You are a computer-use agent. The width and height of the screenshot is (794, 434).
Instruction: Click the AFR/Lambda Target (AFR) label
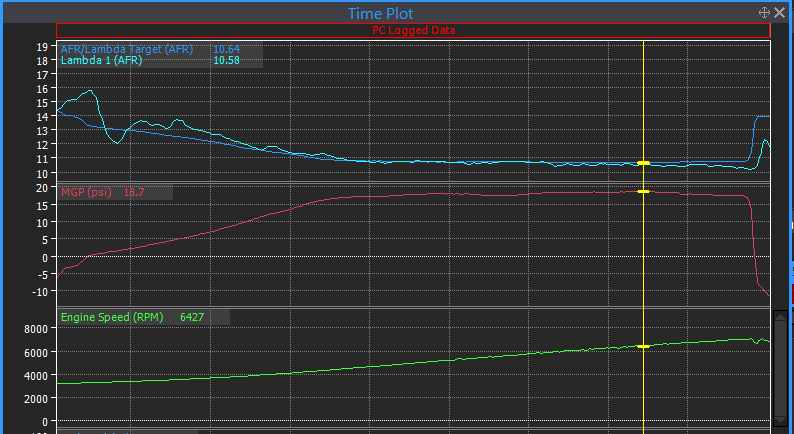pos(127,49)
